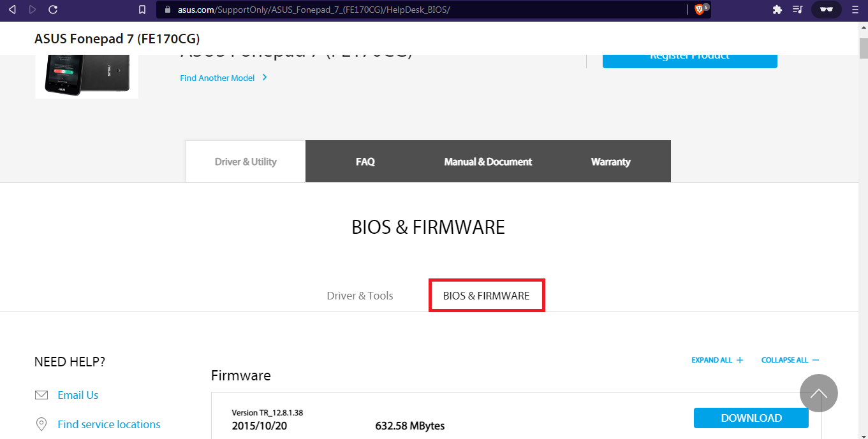The width and height of the screenshot is (868, 439).
Task: Click the sunglasses private profile icon
Action: (x=826, y=10)
